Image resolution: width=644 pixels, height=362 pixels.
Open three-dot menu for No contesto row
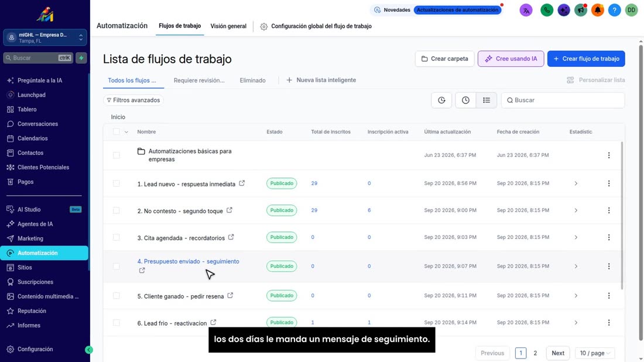(x=609, y=210)
